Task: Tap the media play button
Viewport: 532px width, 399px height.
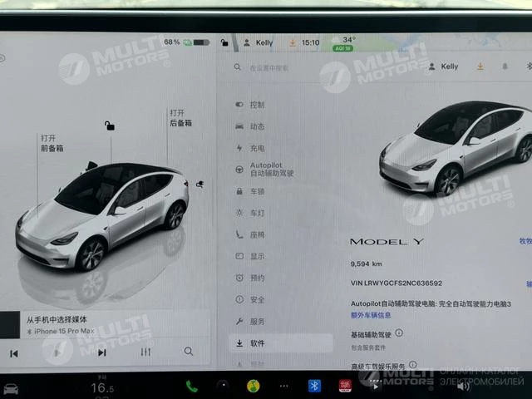Action: click(x=57, y=352)
